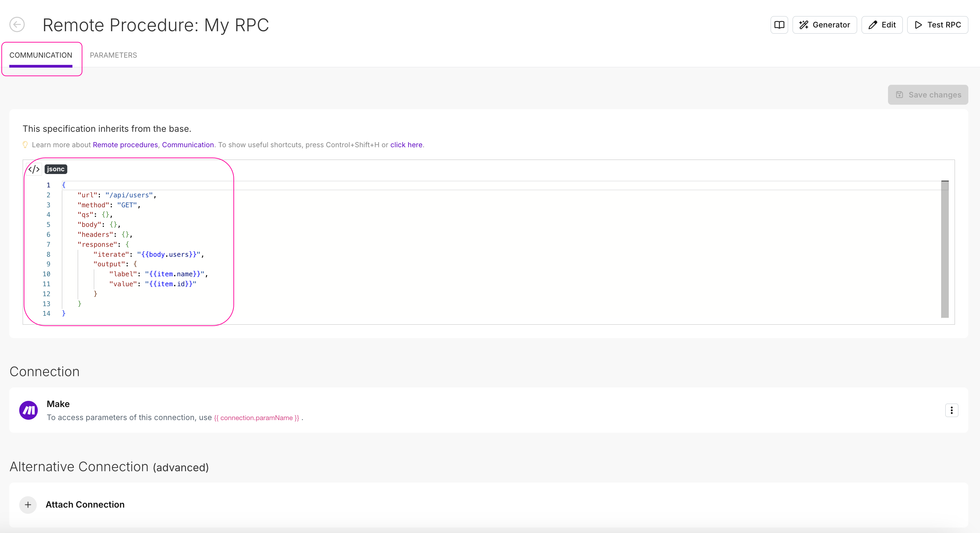Click the plus icon for Attach Connection
980x533 pixels.
point(28,505)
